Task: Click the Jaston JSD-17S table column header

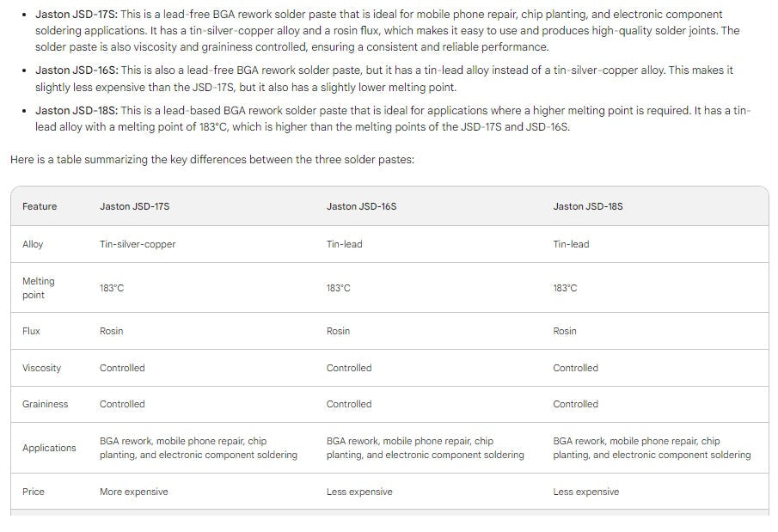Action: (134, 206)
